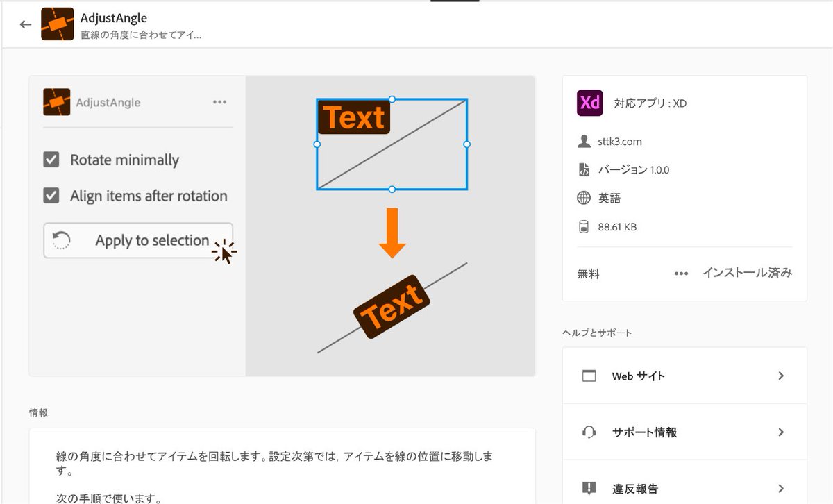Open the preview panel three-dot menu
This screenshot has height=504, width=833.
(219, 102)
